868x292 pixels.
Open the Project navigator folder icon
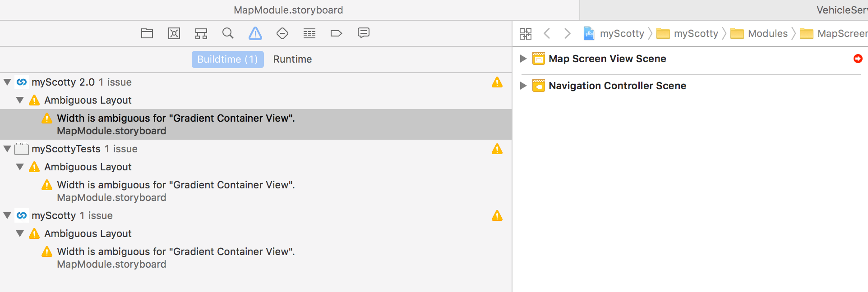(x=147, y=33)
